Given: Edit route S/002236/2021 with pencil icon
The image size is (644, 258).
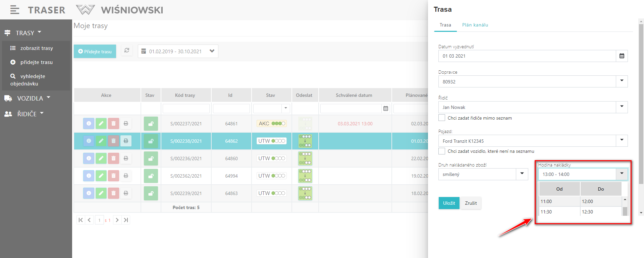Looking at the screenshot, I should point(101,158).
